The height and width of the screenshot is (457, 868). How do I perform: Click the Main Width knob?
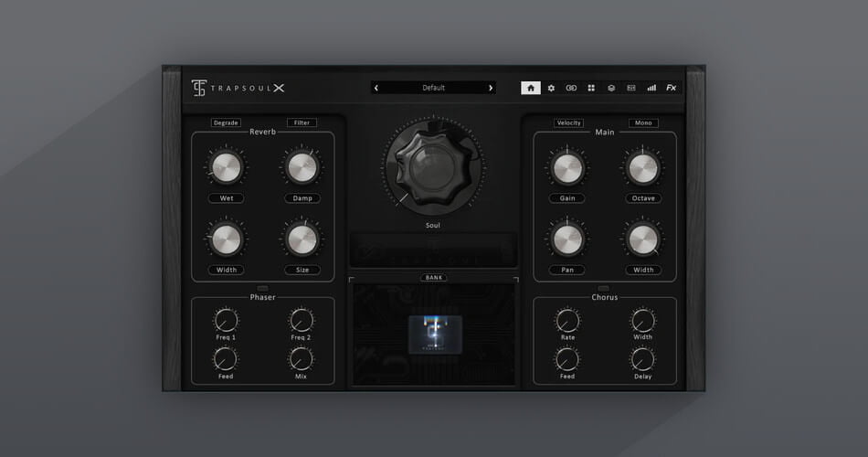[x=642, y=239]
